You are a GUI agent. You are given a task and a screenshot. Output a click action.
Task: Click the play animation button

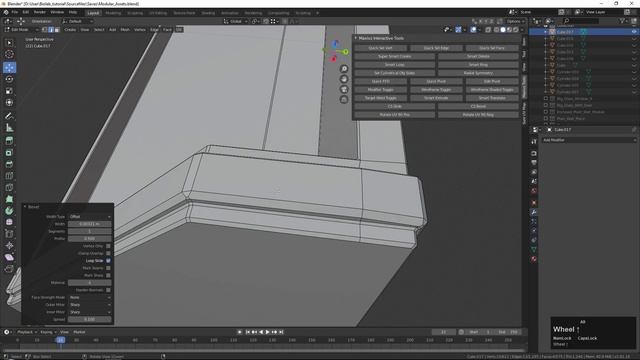(x=268, y=332)
